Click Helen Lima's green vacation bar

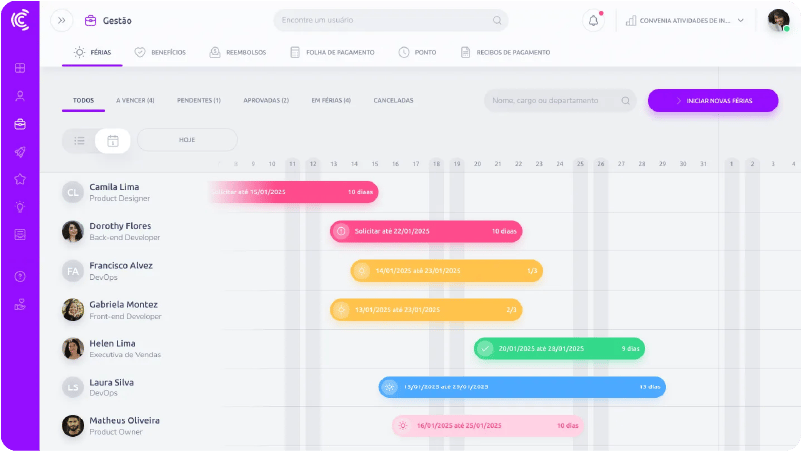(559, 348)
